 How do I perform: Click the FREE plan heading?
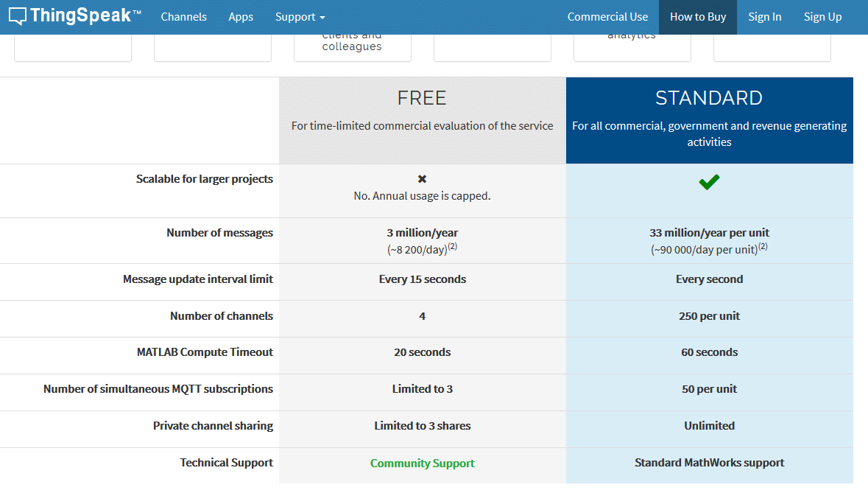click(422, 98)
